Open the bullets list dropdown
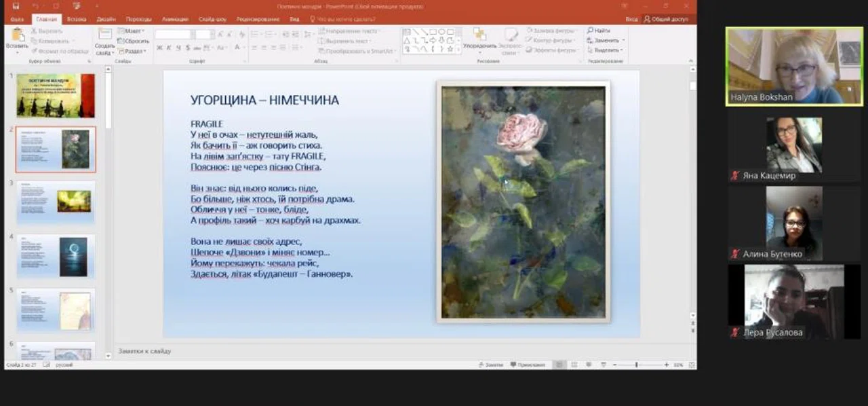The image size is (868, 406). [x=256, y=33]
